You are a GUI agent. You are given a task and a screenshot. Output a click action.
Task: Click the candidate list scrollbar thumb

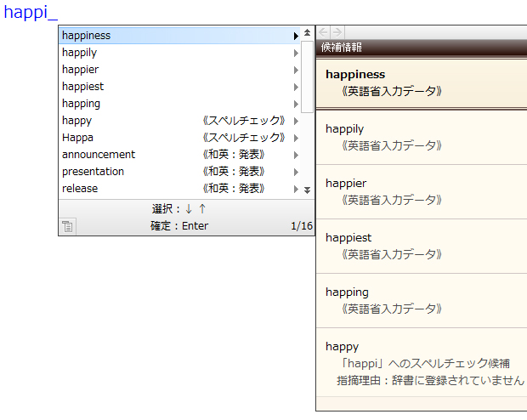(307, 77)
